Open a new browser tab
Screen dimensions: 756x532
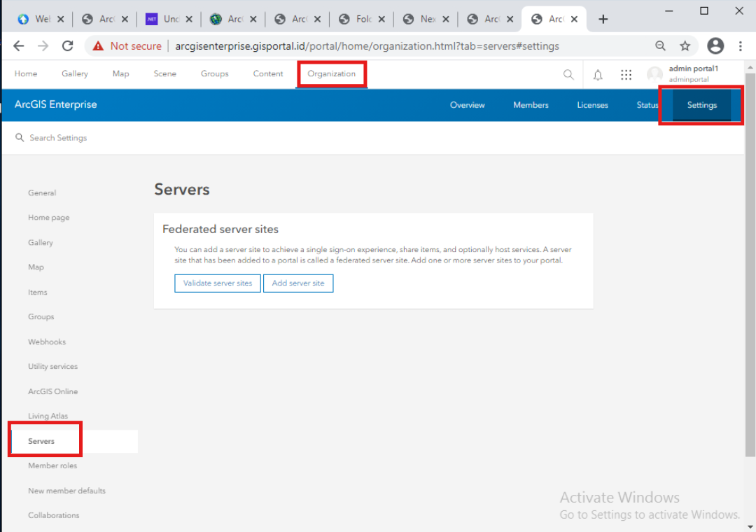pyautogui.click(x=603, y=19)
